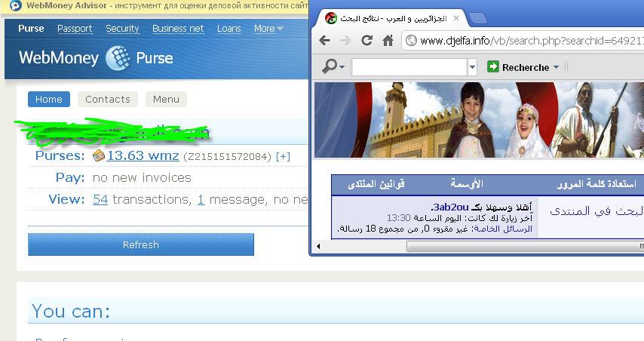This screenshot has width=644, height=341.
Task: Open the Menu tab
Action: point(166,99)
